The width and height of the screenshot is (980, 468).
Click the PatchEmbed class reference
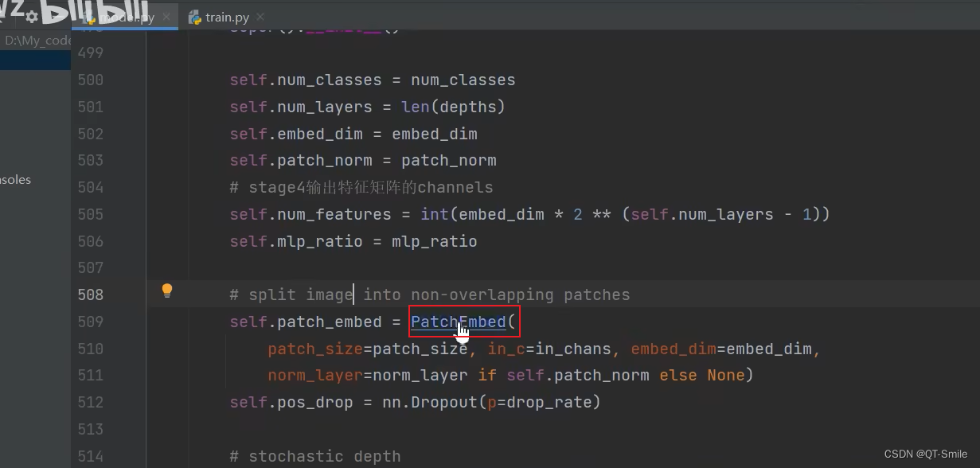[x=459, y=322]
